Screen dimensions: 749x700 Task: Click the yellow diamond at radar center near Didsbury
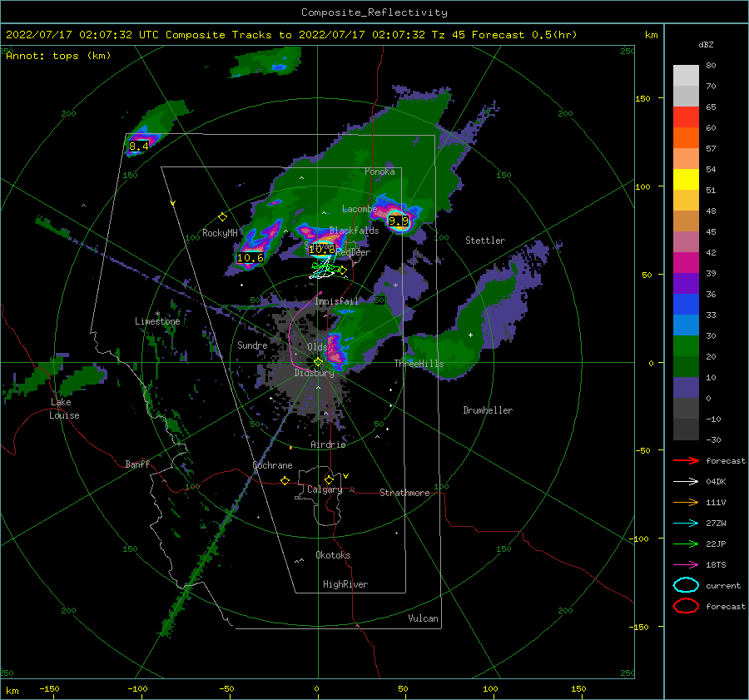(318, 362)
